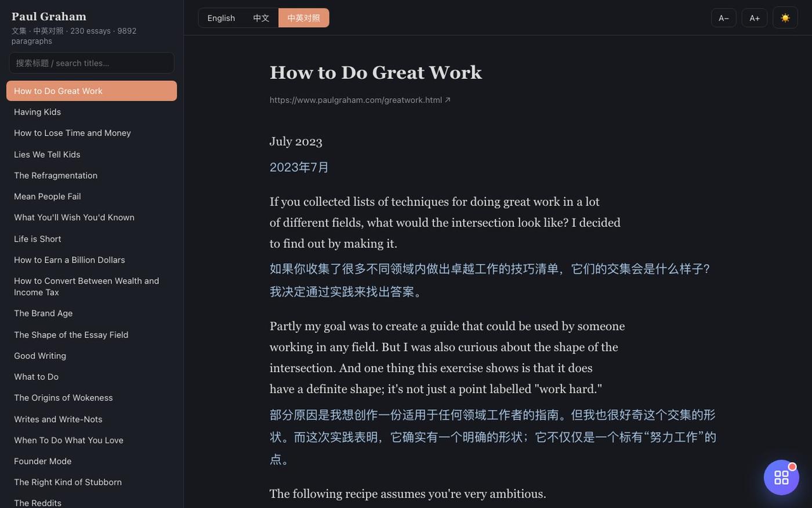
Task: Open Mean People Fail essay
Action: [x=92, y=196]
